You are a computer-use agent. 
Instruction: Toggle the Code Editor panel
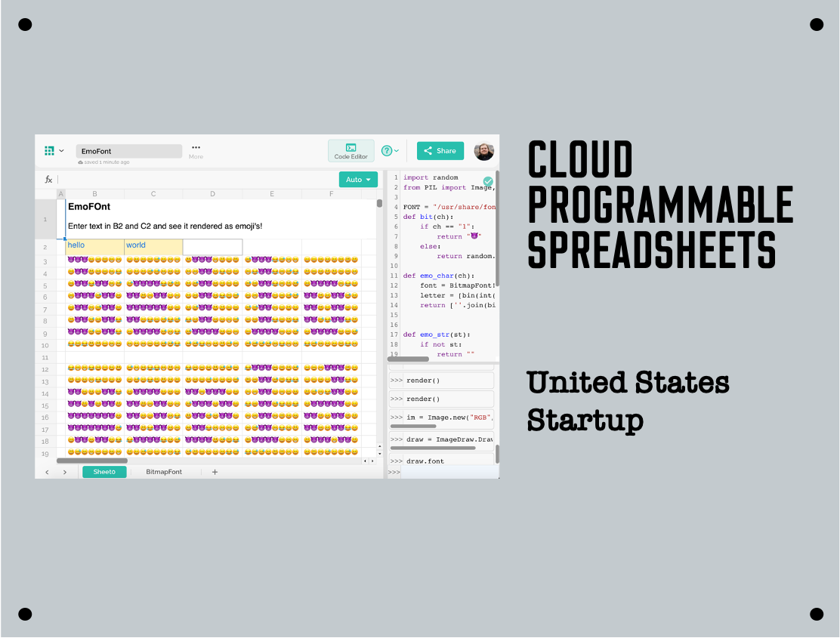pyautogui.click(x=351, y=151)
